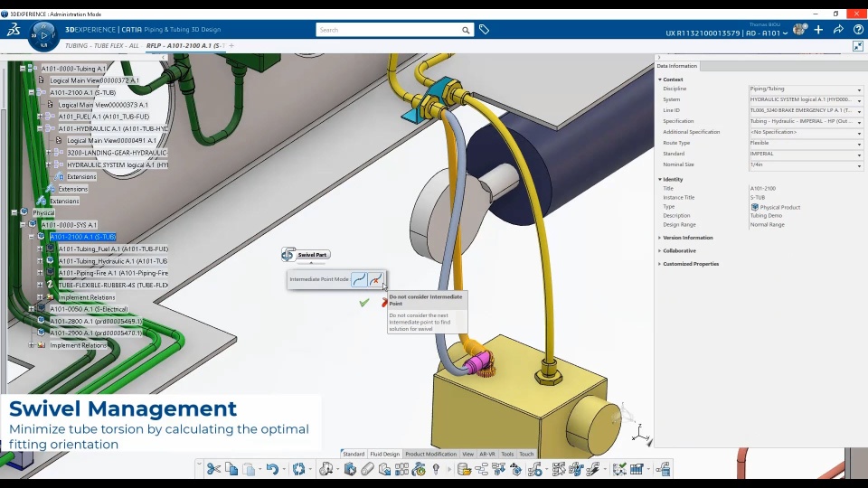Screen dimensions: 868x488
Task: Open the TUBING - TUBE FLEX - ALL tab
Action: click(102, 46)
